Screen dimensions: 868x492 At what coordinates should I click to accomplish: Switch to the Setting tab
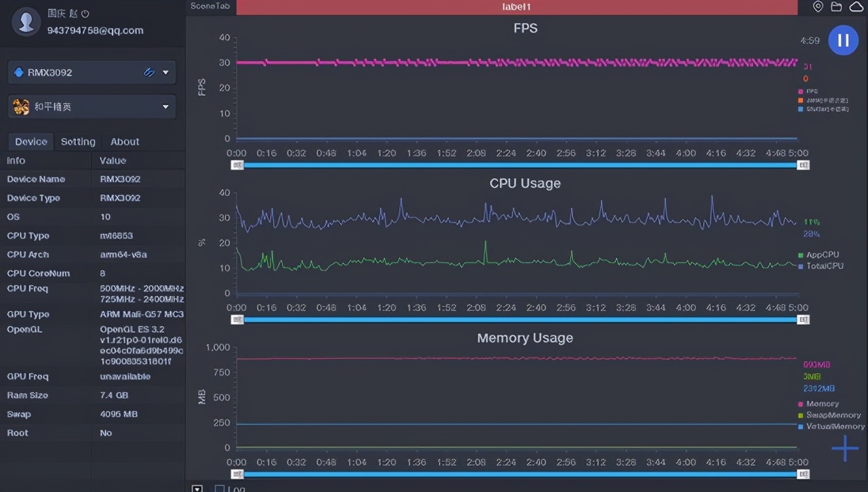[78, 142]
